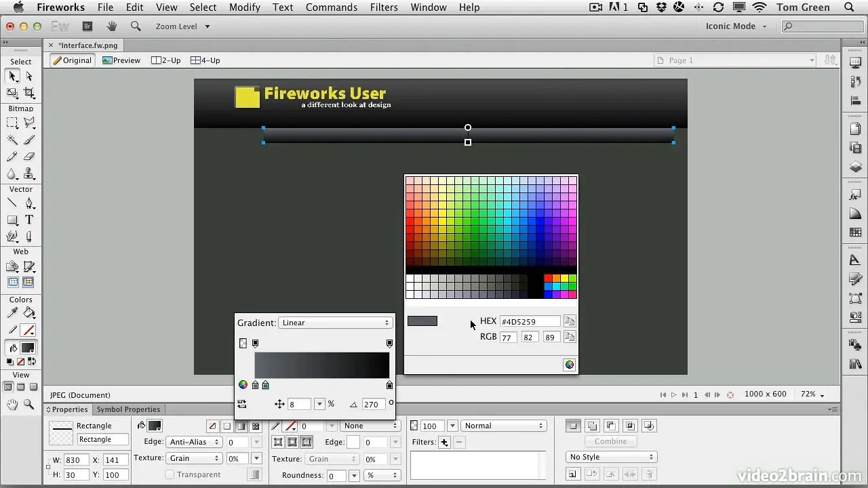Select the Magic Wand tool
Viewport: 868px width, 488px height.
(x=13, y=140)
